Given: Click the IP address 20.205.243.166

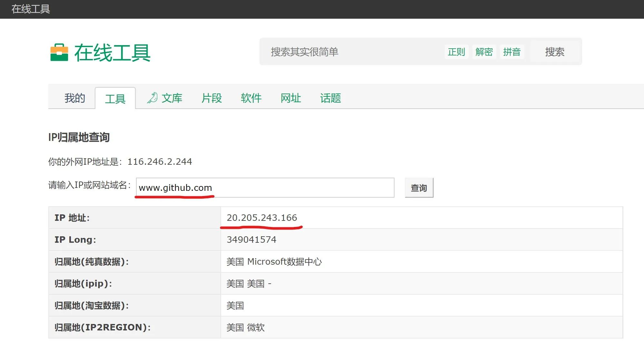Looking at the screenshot, I should click(262, 218).
